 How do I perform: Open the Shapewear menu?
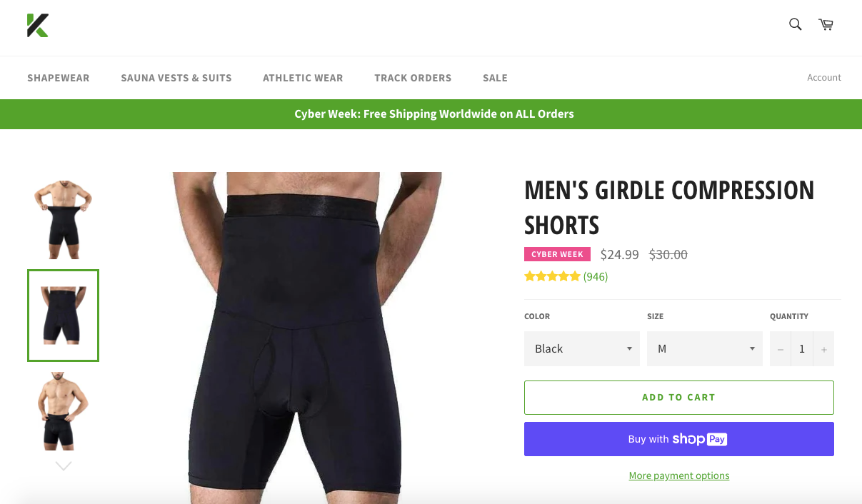point(59,78)
